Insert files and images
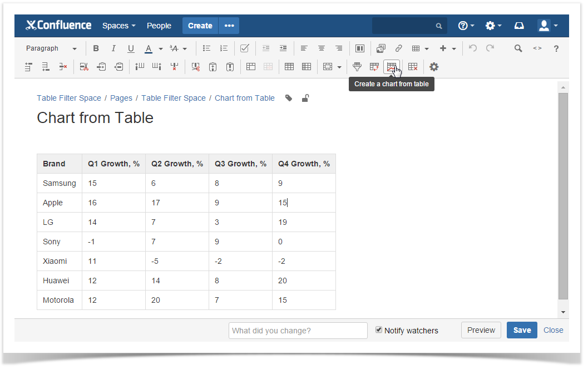 tap(381, 48)
